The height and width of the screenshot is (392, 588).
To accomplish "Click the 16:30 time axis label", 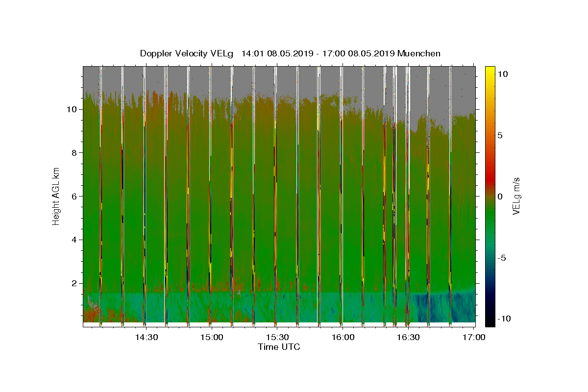I will click(409, 338).
